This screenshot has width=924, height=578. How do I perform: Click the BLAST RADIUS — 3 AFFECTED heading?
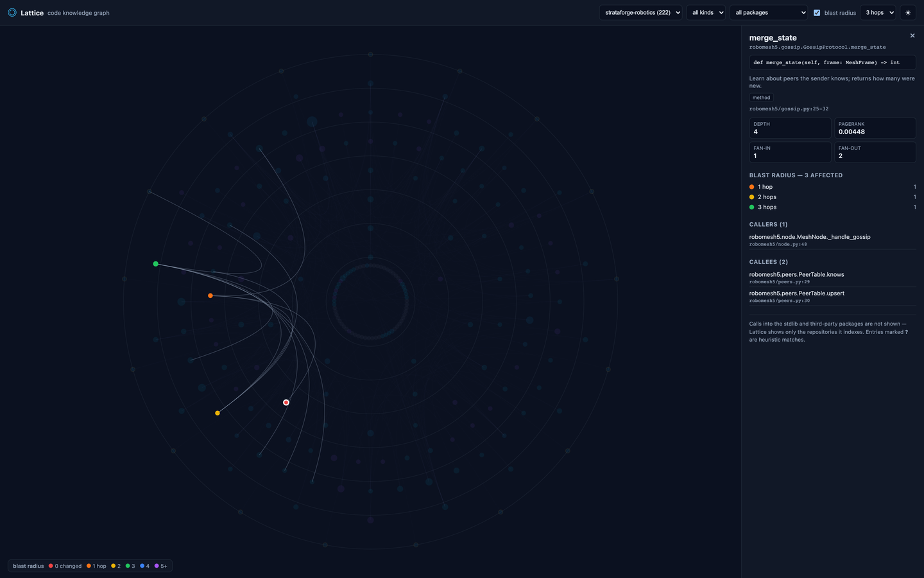click(x=796, y=175)
